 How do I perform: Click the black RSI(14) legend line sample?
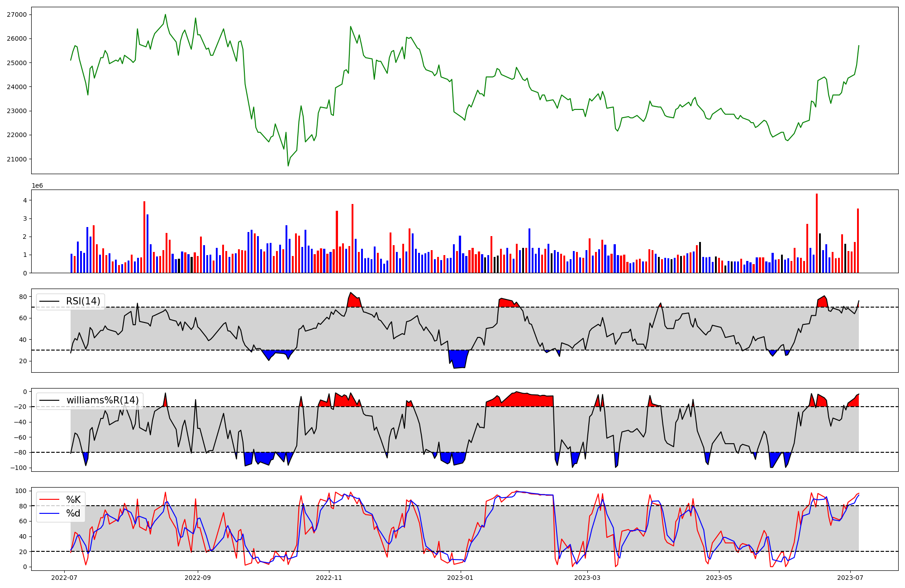click(x=50, y=301)
